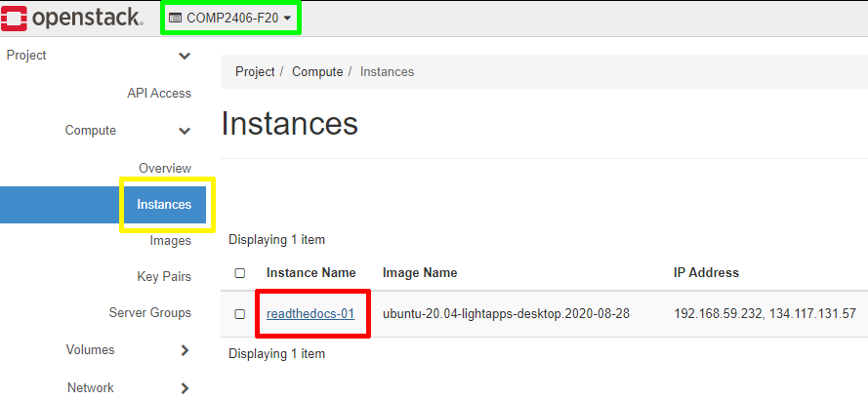Open API Access in sidebar
This screenshot has height=400, width=868.
pos(158,94)
